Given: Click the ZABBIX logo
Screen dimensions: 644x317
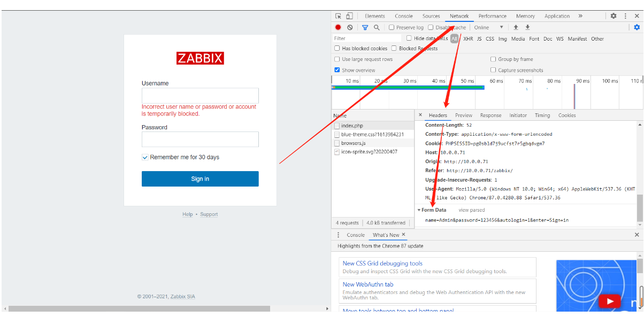Looking at the screenshot, I should click(200, 58).
